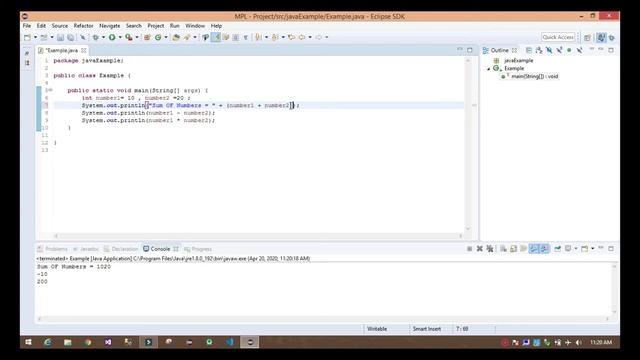This screenshot has width=640, height=360.
Task: Click in the Quick Access search field
Action: tap(558, 37)
